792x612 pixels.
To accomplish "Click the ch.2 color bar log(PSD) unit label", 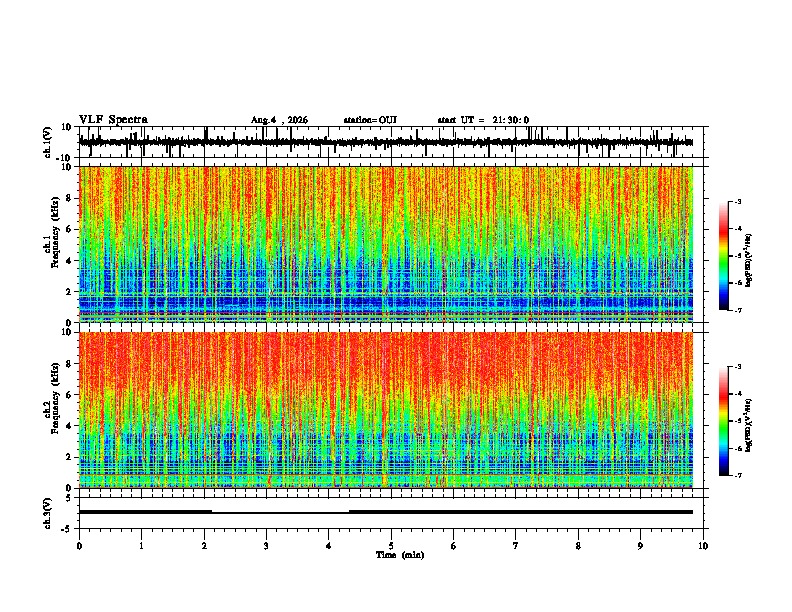I will 749,425.
